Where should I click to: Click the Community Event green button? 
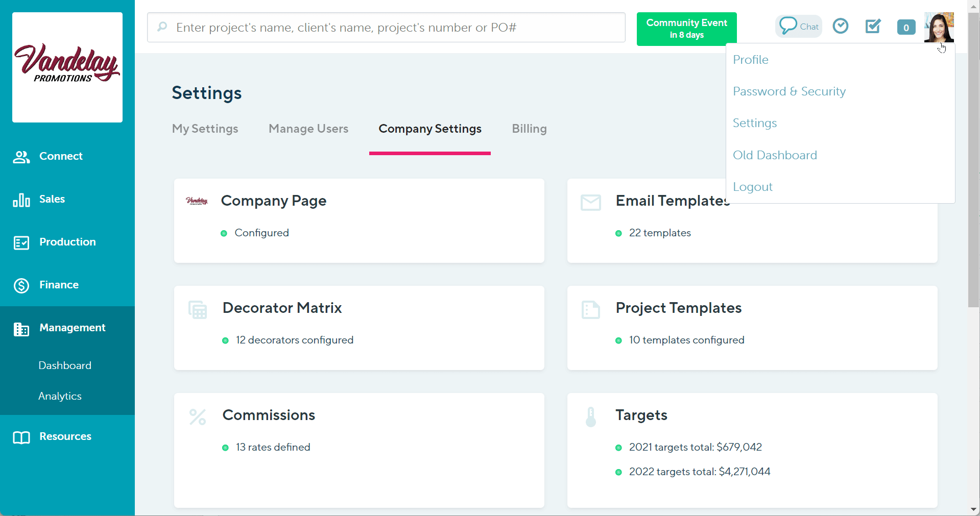[686, 29]
